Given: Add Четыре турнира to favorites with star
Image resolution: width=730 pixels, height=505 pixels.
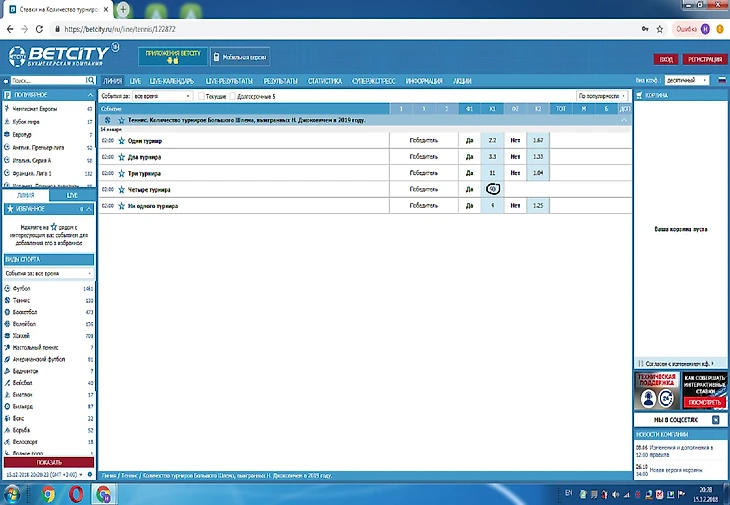Looking at the screenshot, I should tap(122, 189).
